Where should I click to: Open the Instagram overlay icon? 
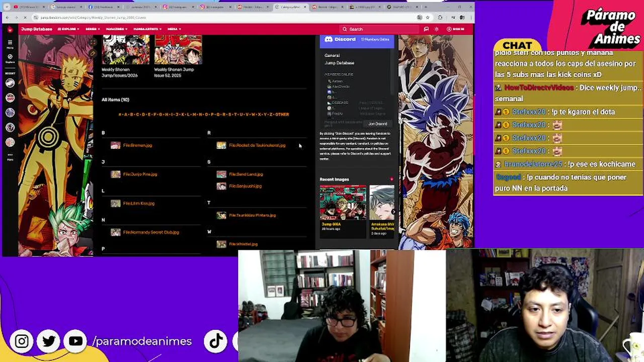(x=22, y=341)
